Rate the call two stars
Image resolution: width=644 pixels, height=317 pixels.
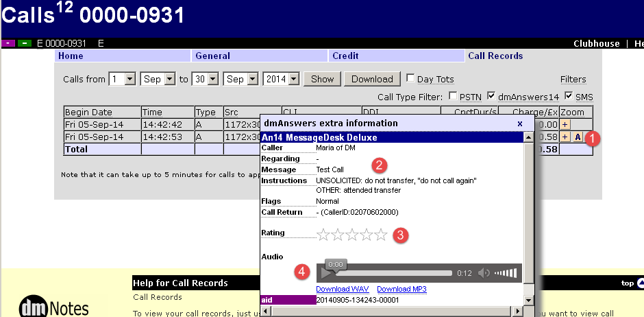338,235
